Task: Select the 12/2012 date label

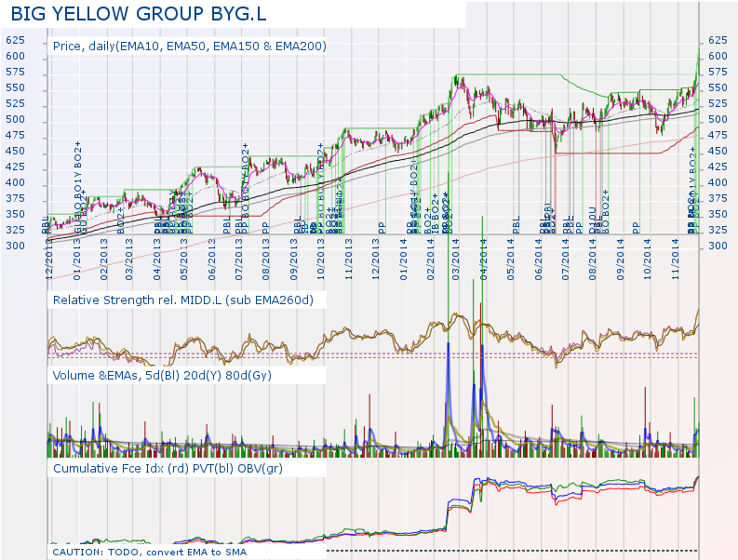Action: [x=50, y=260]
